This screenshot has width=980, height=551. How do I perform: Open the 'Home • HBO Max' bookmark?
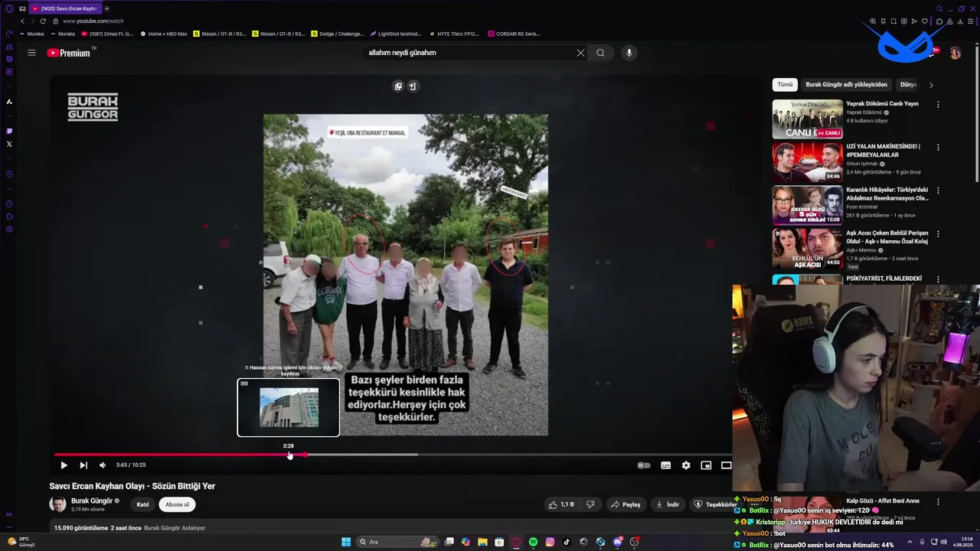click(x=164, y=34)
